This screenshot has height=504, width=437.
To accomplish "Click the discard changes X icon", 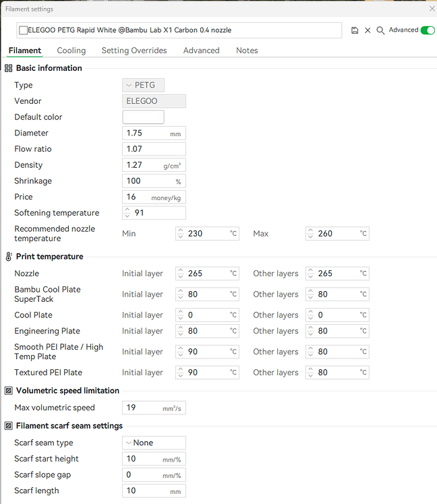I will click(x=368, y=30).
